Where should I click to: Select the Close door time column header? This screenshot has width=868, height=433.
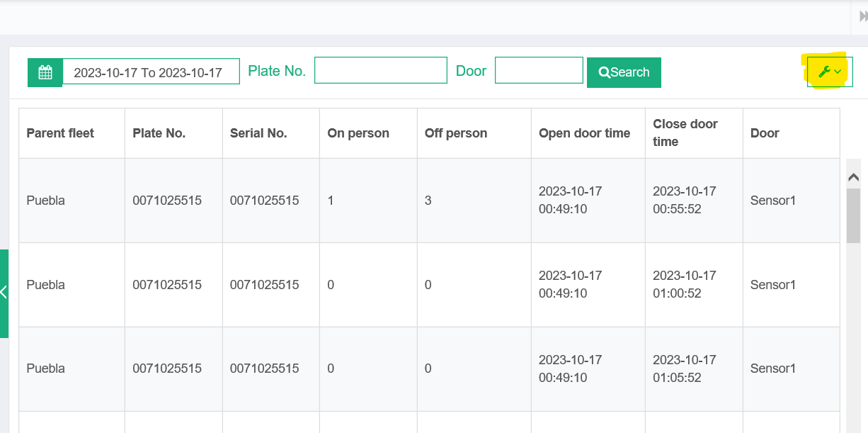(685, 133)
